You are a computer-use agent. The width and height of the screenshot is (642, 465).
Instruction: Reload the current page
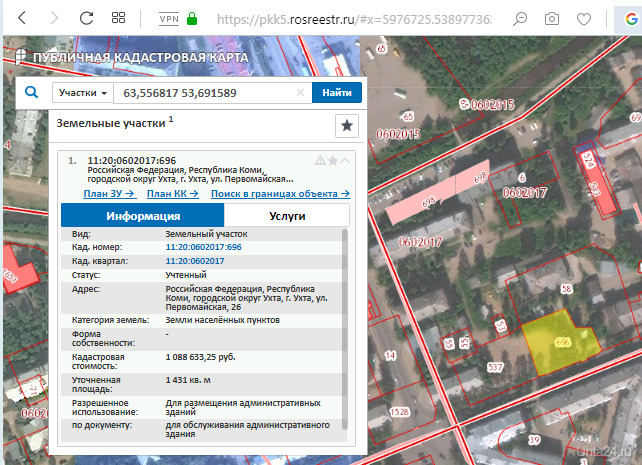tap(86, 18)
